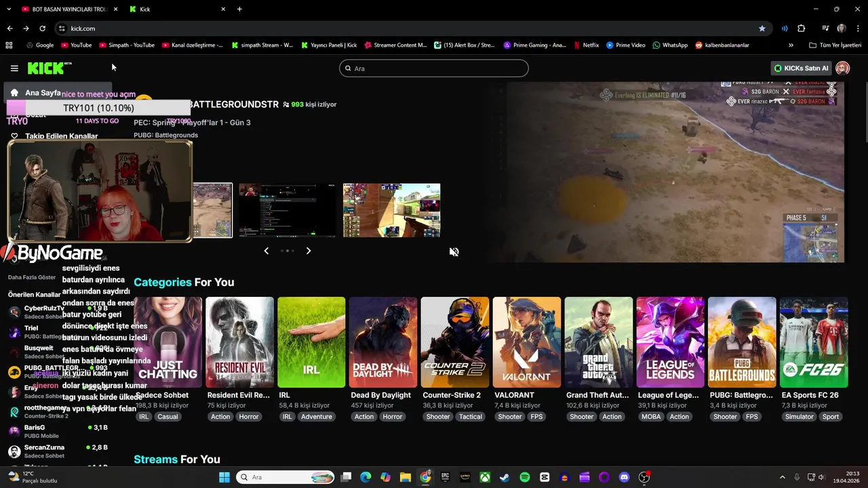The width and height of the screenshot is (868, 488).
Task: Click the KICKs Satın Al button
Action: click(802, 68)
